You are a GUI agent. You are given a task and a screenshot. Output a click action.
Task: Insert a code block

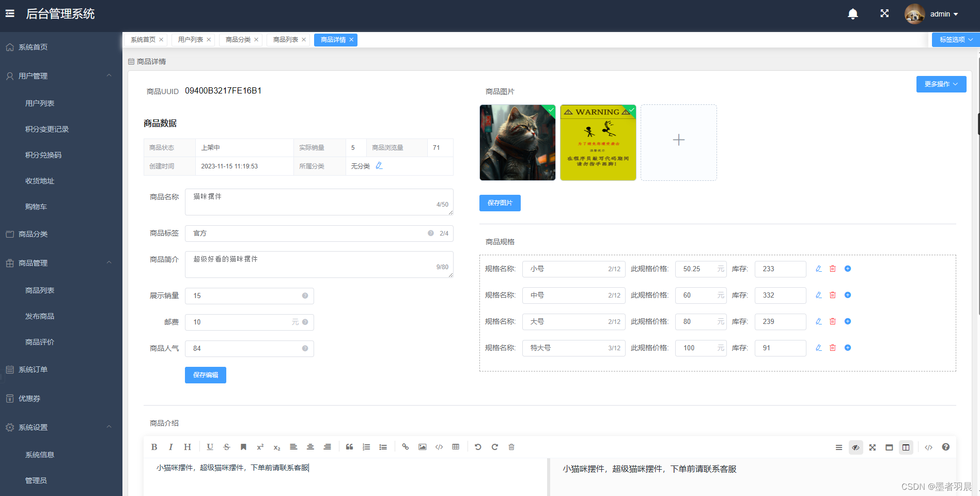[439, 447]
